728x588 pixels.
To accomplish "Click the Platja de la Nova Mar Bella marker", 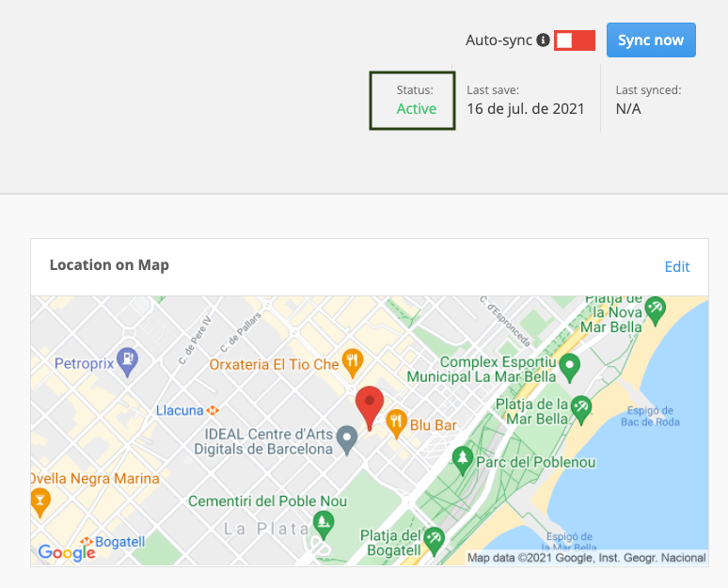I will (x=656, y=310).
